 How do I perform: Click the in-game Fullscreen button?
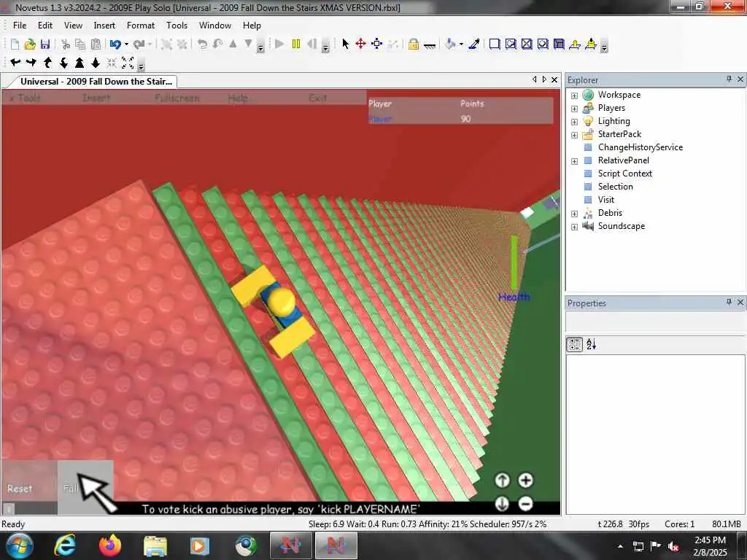coord(177,98)
